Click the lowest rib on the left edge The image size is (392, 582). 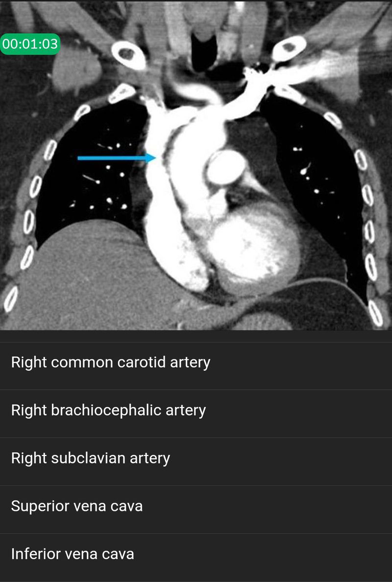click(x=11, y=299)
